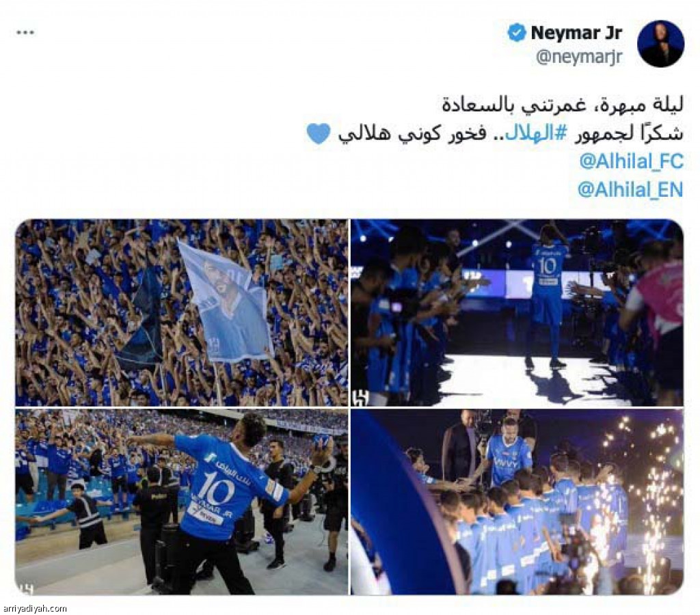The height and width of the screenshot is (615, 700).
Task: Click the blue heart emoji in tweet
Action: click(319, 133)
